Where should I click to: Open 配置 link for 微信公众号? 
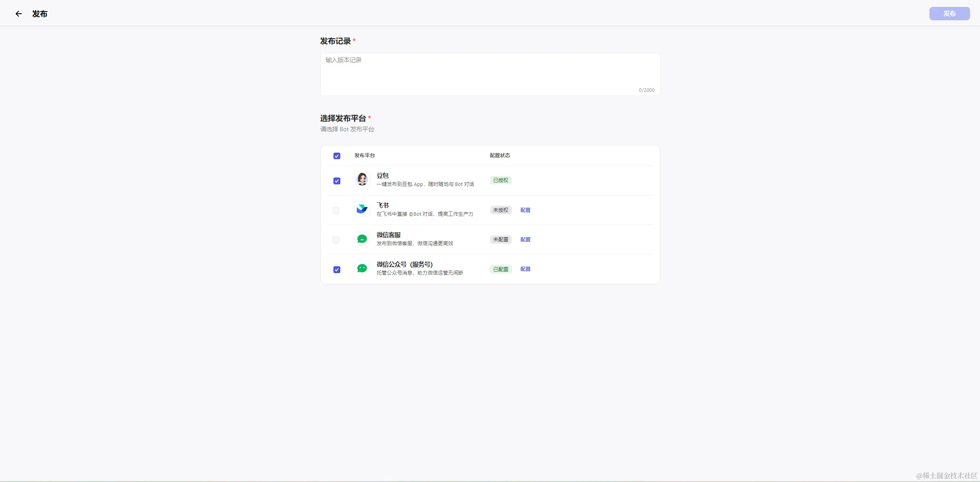tap(525, 269)
